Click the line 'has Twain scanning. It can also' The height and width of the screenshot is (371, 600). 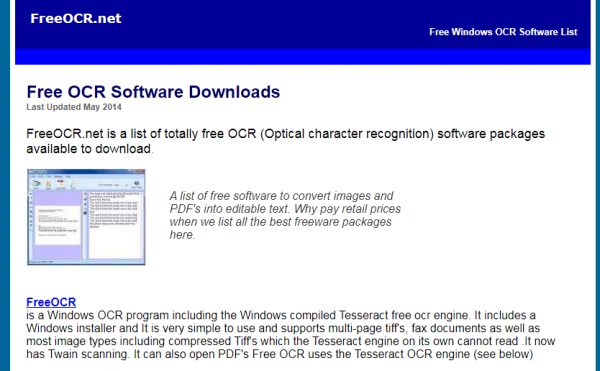[x=279, y=354]
